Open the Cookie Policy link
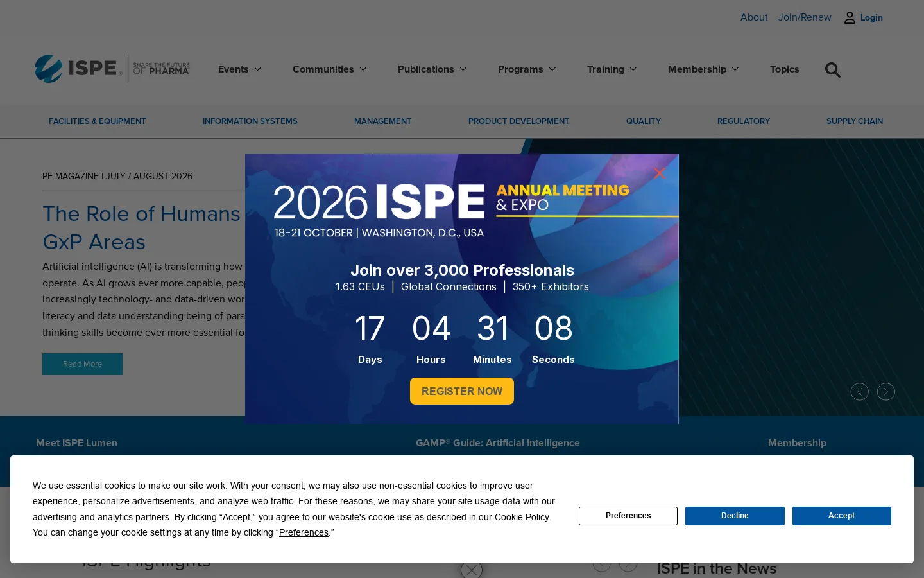 pyautogui.click(x=522, y=517)
